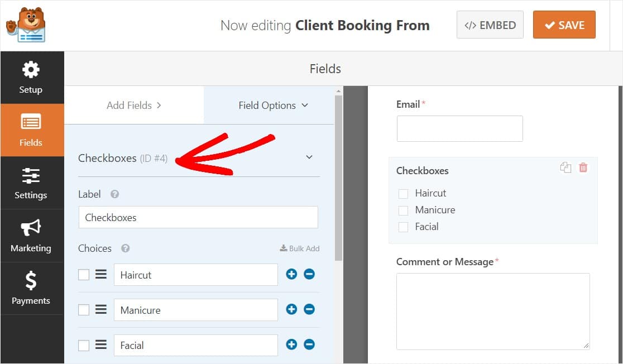Click the Client Booking From form title

point(362,26)
